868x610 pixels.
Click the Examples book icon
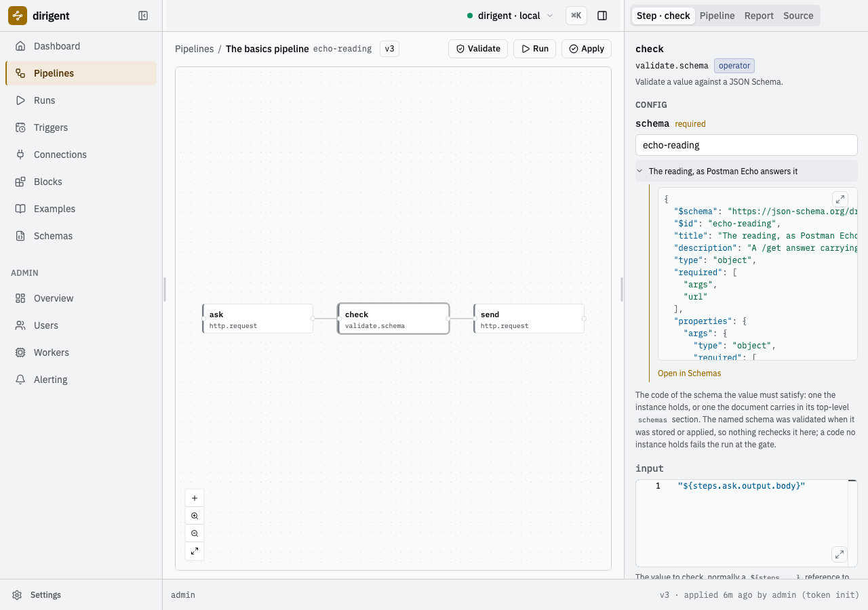tap(20, 209)
